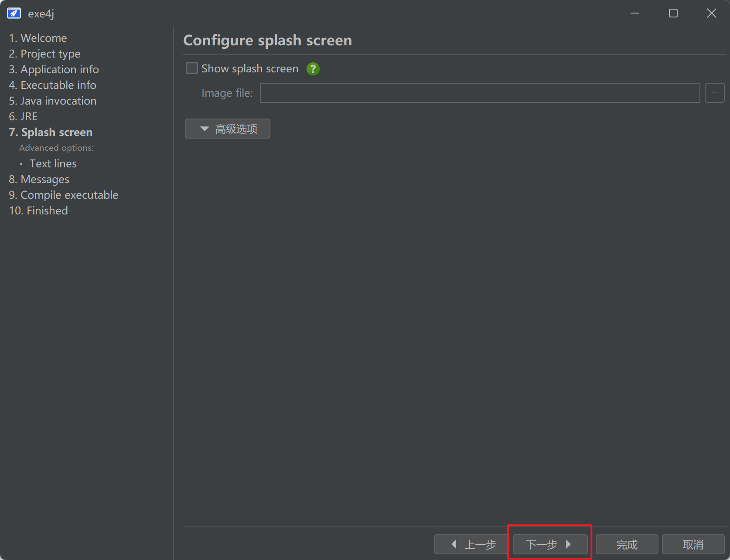Open the 2. Project type step

44,54
